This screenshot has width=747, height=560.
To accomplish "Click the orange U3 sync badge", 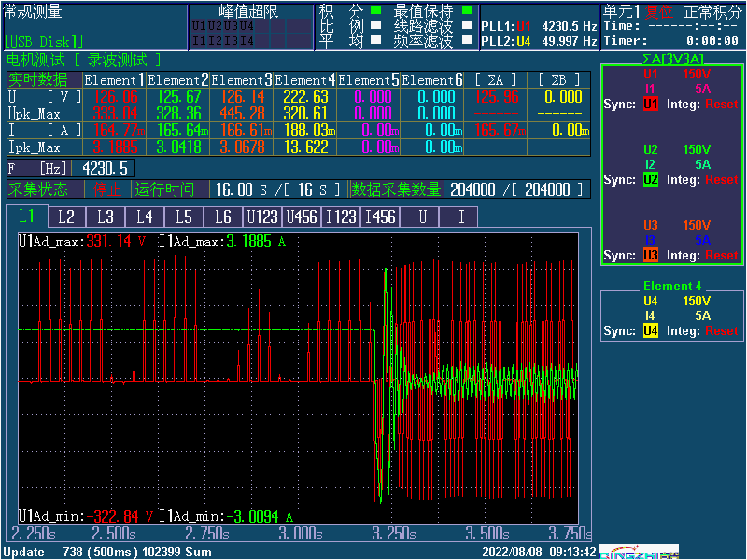I will click(650, 256).
